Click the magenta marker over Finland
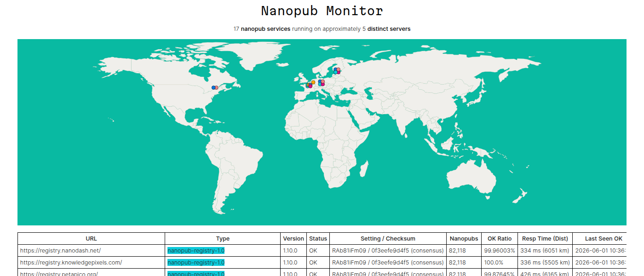 click(x=339, y=72)
